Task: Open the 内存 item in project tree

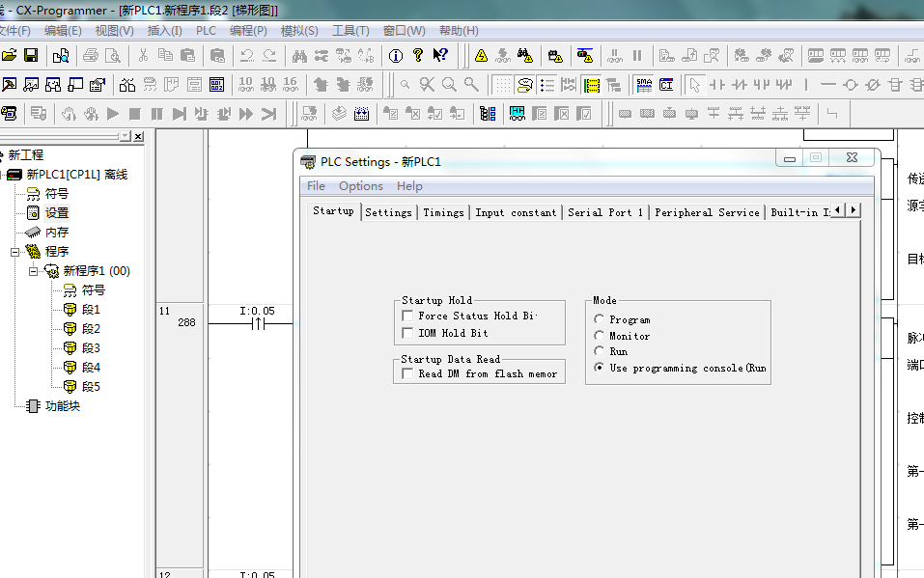Action: [x=56, y=233]
